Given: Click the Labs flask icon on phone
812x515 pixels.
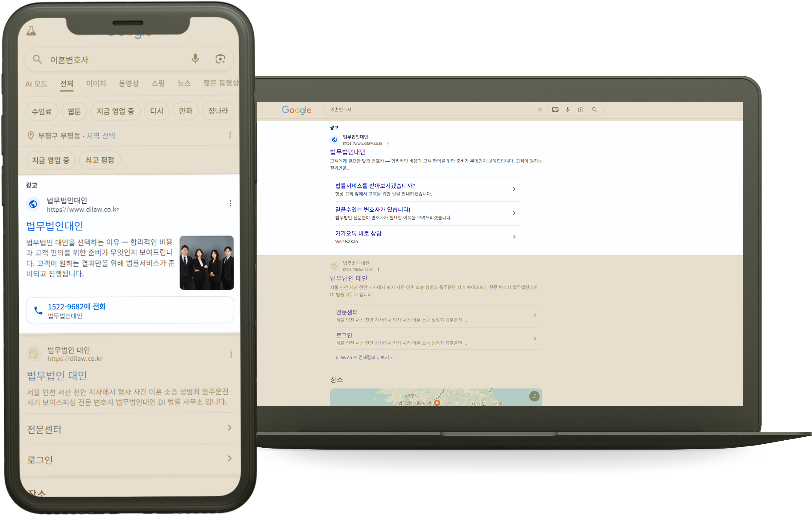Looking at the screenshot, I should (x=31, y=31).
